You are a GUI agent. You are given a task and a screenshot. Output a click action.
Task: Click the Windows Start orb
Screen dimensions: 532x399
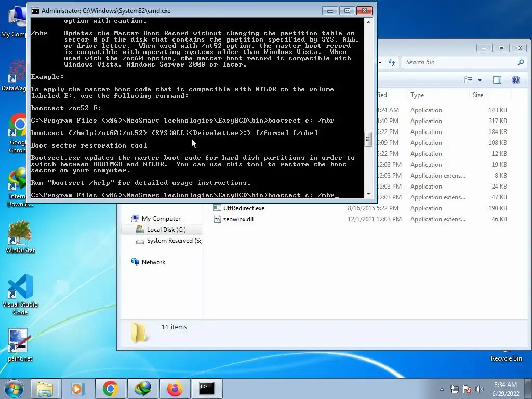[x=14, y=389]
